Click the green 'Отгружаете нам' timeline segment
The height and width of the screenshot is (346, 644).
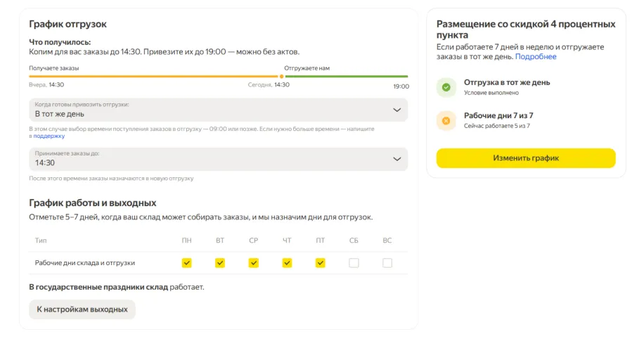pyautogui.click(x=346, y=76)
